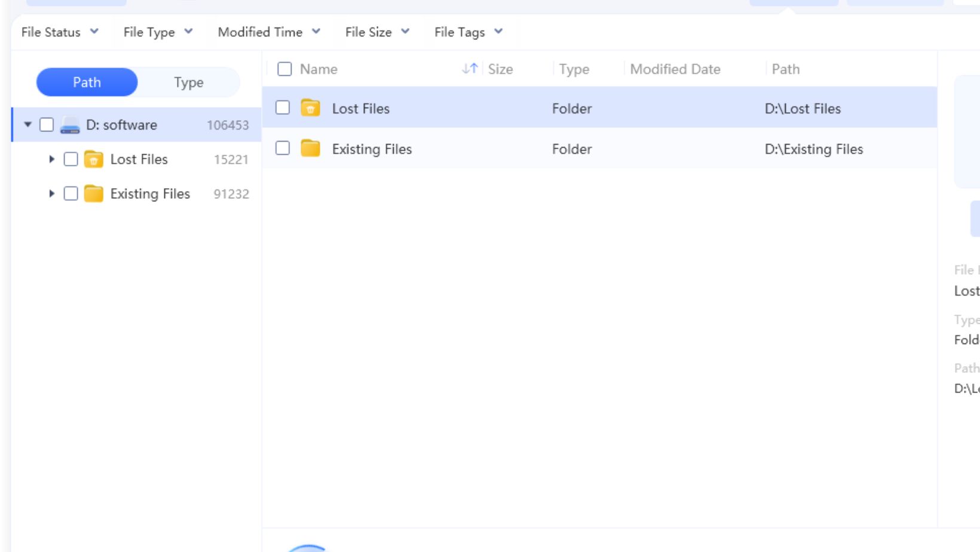Screen dimensions: 980x552
Task: Click the Lost Files folder icon in tree
Action: [x=93, y=160]
